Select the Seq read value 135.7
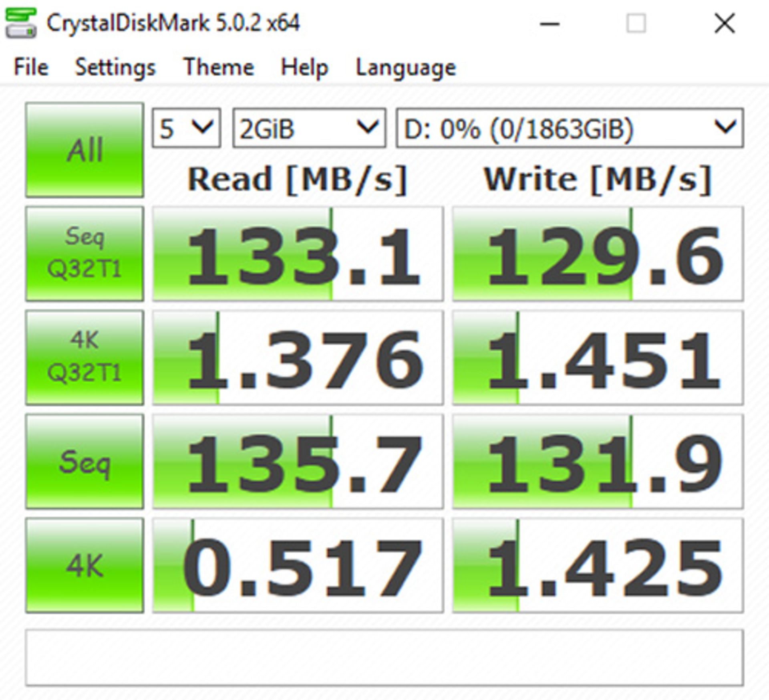769x700 pixels. pyautogui.click(x=298, y=461)
